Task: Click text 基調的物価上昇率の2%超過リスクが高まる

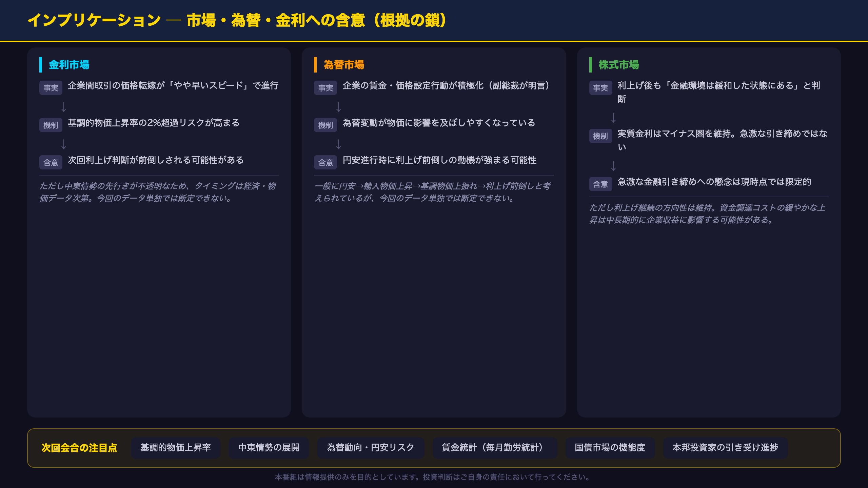Action: (x=154, y=123)
